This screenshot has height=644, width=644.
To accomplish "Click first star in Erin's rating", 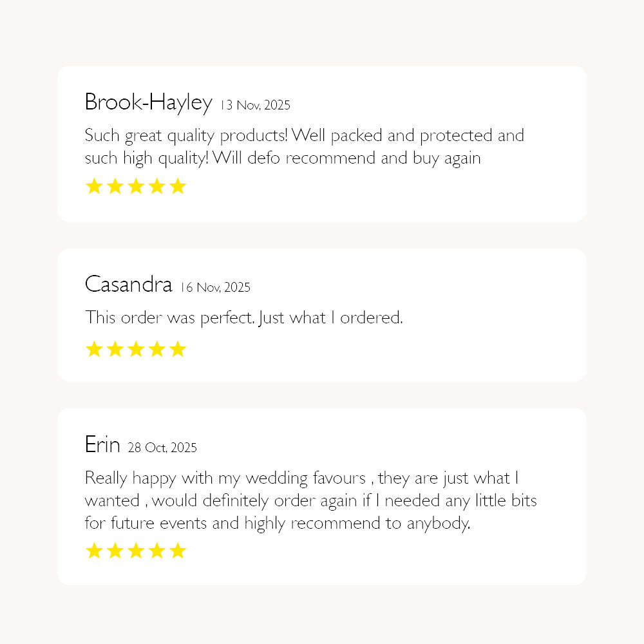I will point(94,551).
